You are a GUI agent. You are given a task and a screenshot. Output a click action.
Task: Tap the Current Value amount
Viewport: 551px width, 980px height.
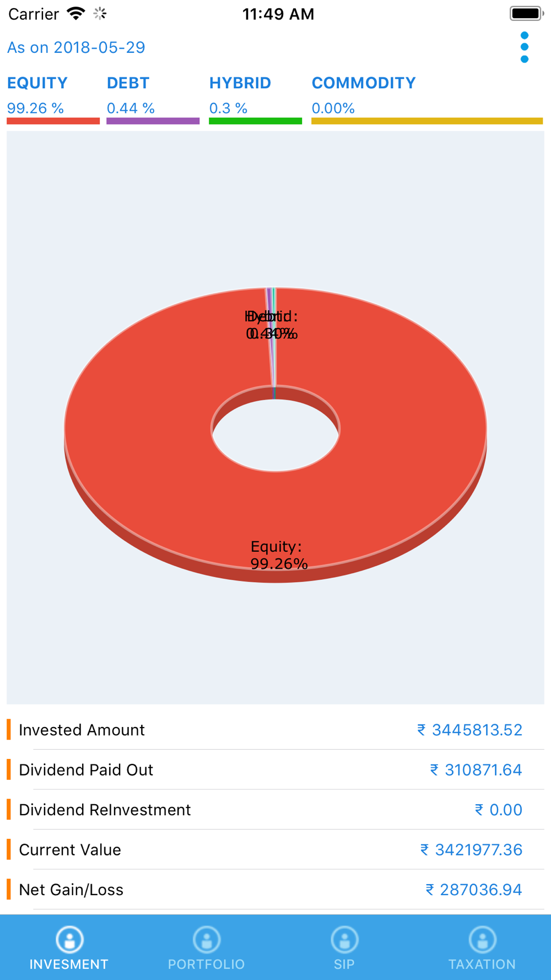[471, 850]
